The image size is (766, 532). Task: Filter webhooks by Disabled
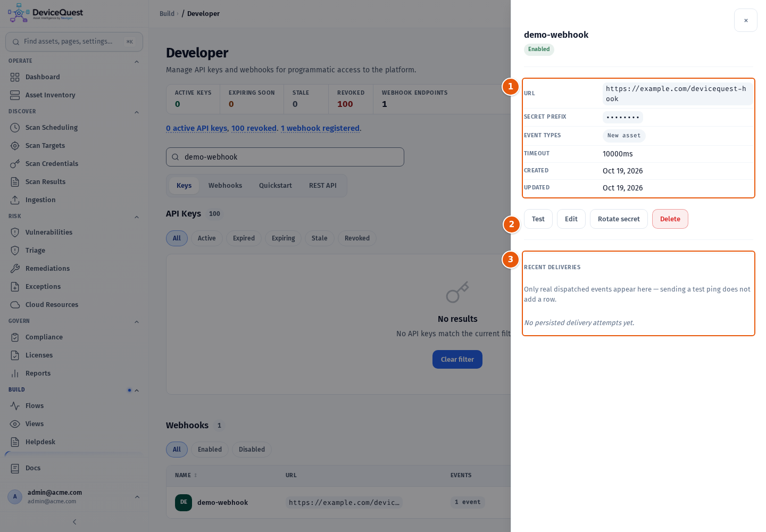[x=252, y=450]
